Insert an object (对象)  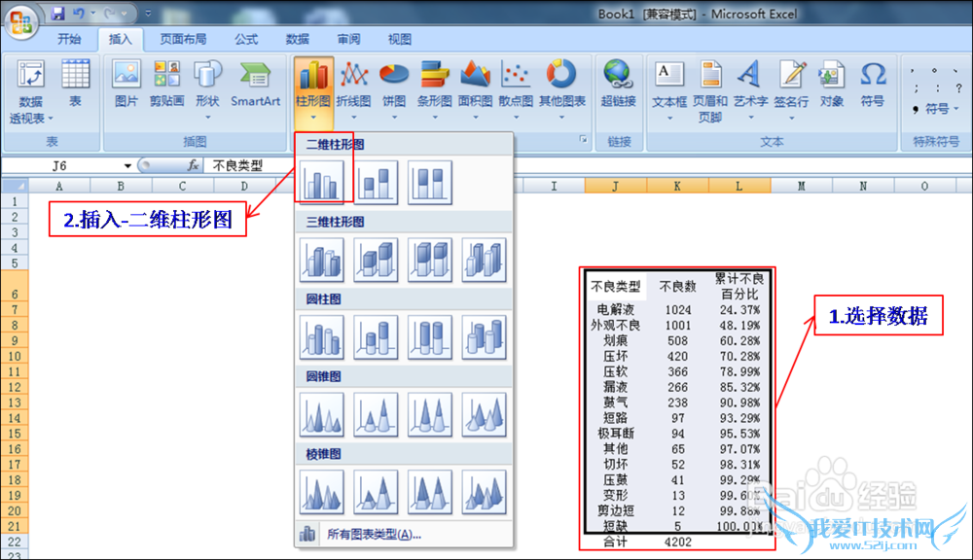[x=832, y=85]
